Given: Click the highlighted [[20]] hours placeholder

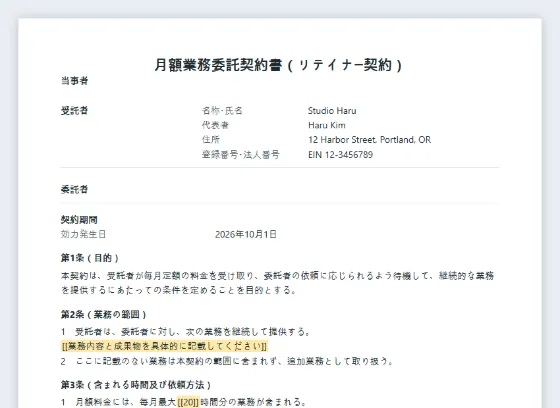Looking at the screenshot, I should (x=188, y=402).
